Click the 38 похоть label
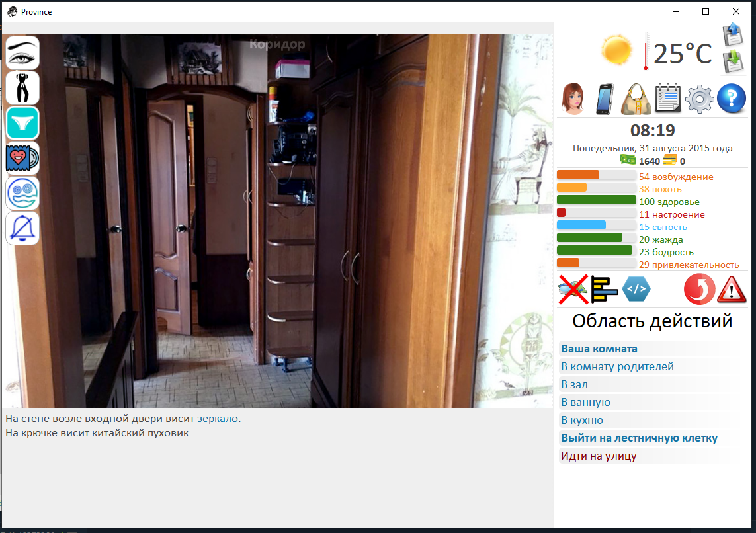 [660, 189]
